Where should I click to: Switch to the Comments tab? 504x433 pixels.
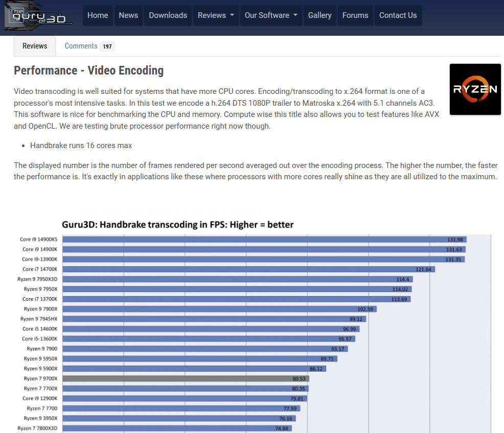pos(81,46)
